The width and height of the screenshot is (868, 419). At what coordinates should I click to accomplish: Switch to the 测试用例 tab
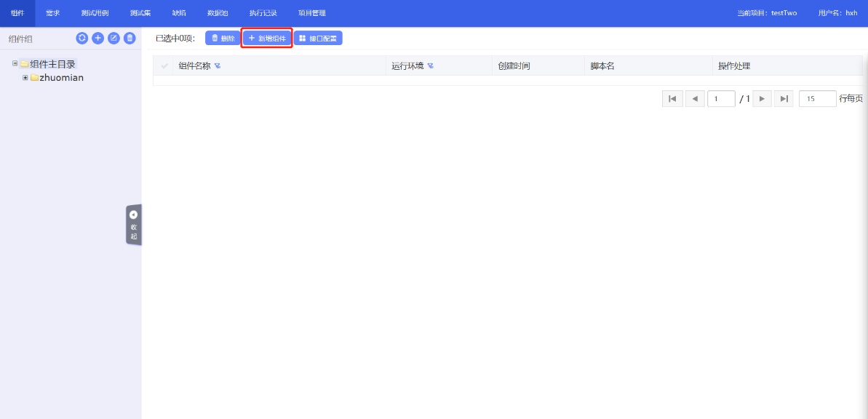tap(95, 13)
